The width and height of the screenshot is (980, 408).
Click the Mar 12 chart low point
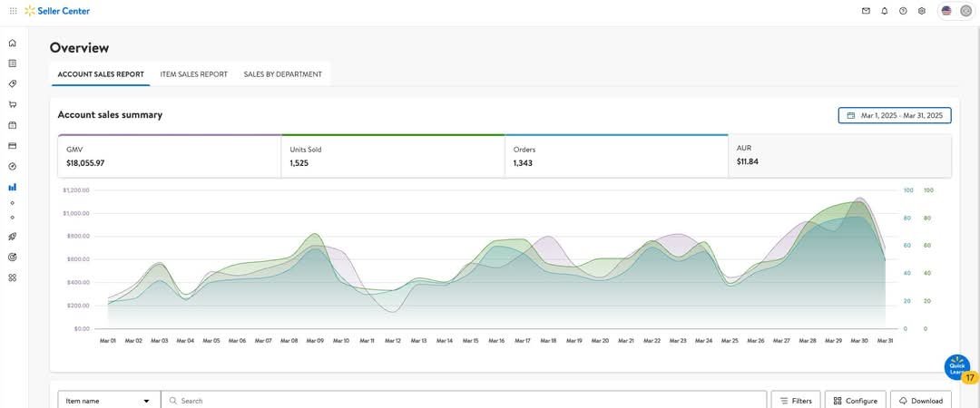392,310
